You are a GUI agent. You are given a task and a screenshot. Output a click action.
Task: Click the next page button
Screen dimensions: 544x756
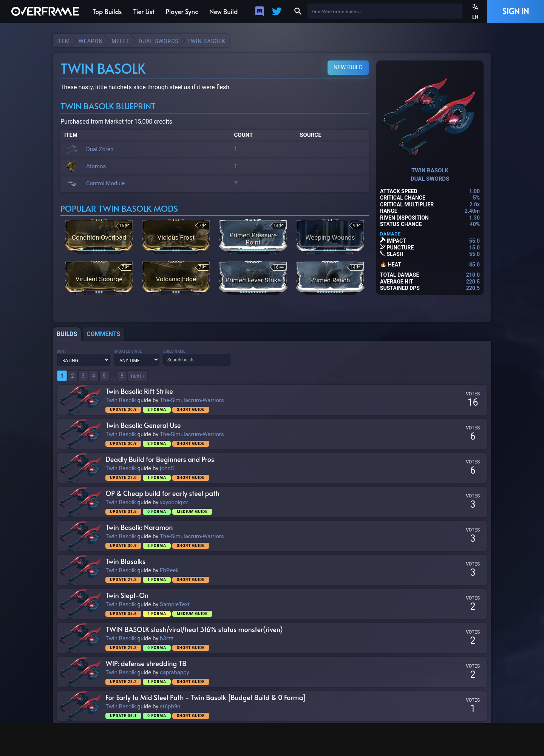(x=138, y=376)
